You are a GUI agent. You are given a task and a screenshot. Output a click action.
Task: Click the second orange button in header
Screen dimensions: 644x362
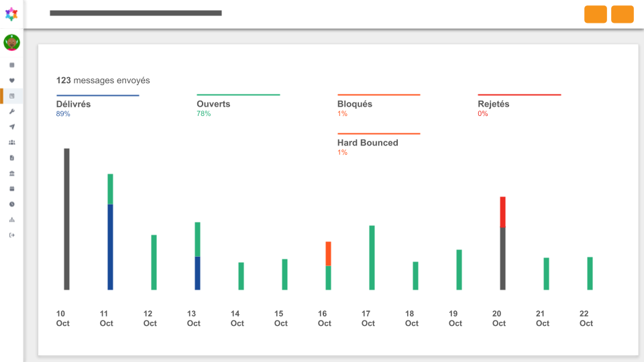[x=623, y=14]
